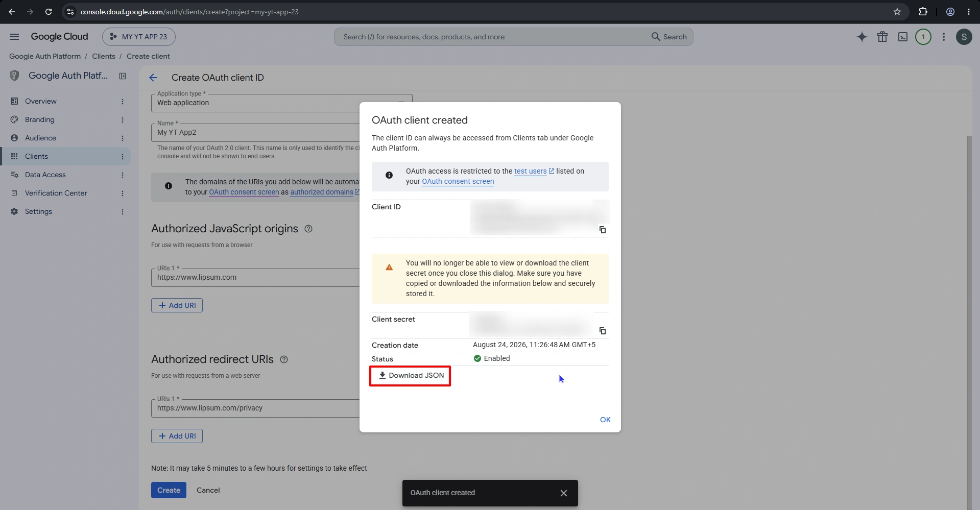Open the gift free trial icon
This screenshot has width=980, height=510.
(x=882, y=37)
